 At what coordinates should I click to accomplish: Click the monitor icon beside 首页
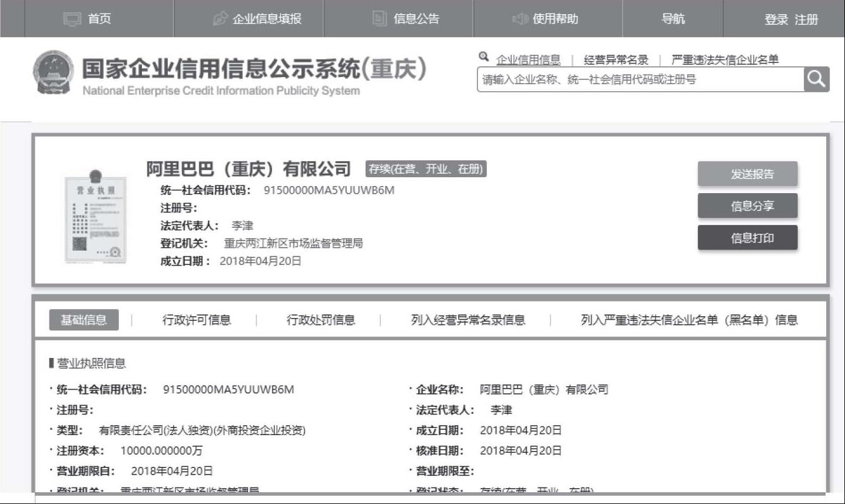point(72,19)
